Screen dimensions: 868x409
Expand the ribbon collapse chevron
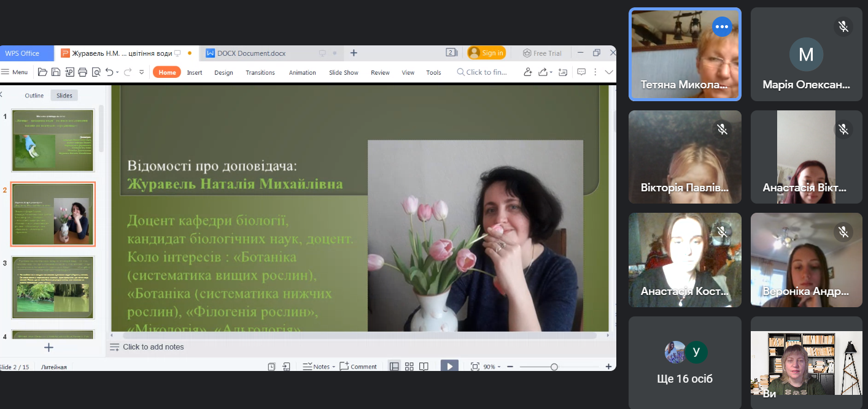coord(609,72)
